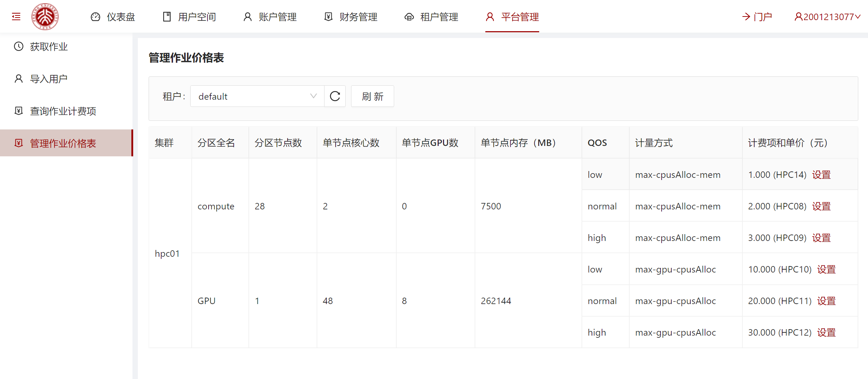Open the dropdown chevron in tenant combo box

[313, 96]
